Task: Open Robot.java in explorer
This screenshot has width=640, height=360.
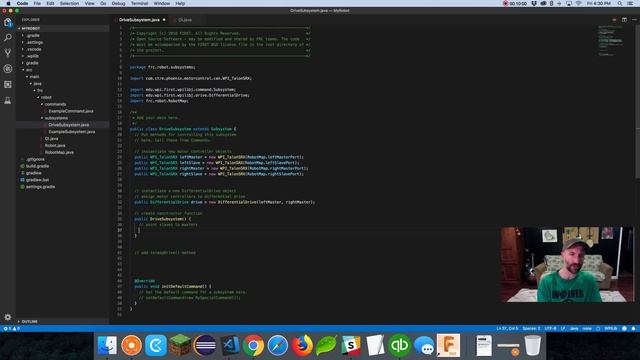Action: (x=55, y=145)
